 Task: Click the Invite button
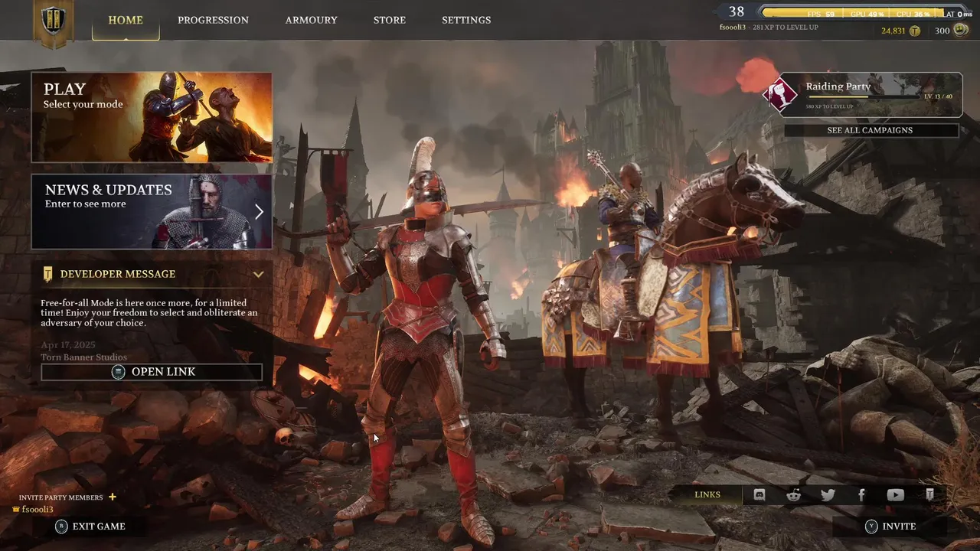(x=889, y=527)
